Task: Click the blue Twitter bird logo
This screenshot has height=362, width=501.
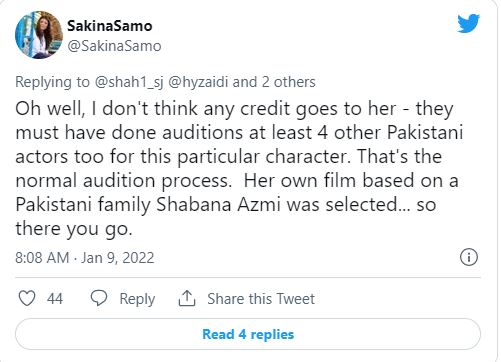Action: 468,23
